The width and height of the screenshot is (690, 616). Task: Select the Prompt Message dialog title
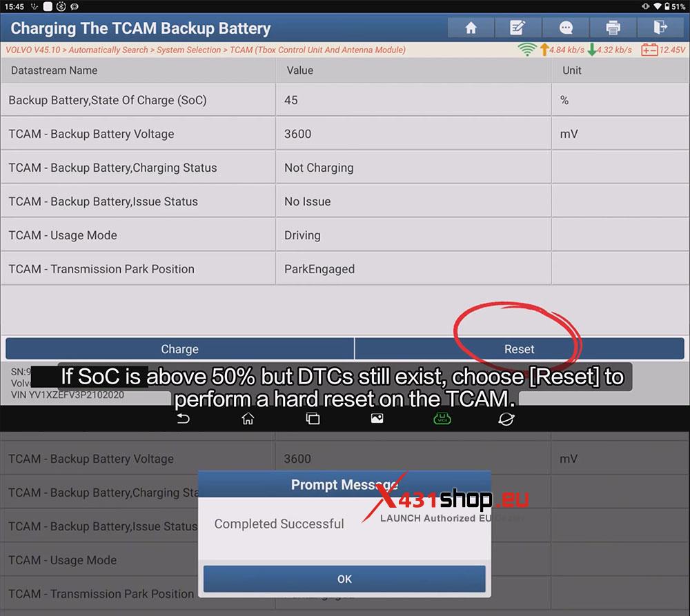pos(344,484)
